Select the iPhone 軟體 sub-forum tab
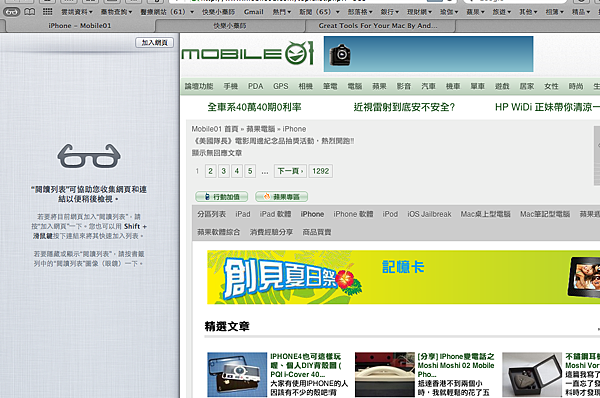The image size is (600, 398). (353, 214)
